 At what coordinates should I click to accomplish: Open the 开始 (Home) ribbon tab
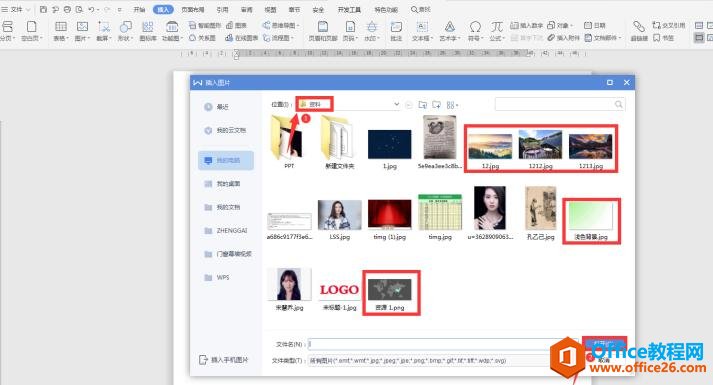139,10
